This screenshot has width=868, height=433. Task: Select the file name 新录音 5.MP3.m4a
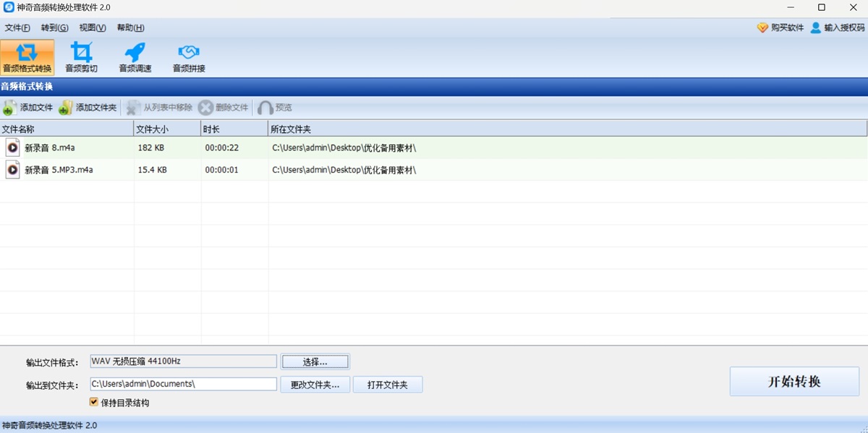pyautogui.click(x=59, y=171)
